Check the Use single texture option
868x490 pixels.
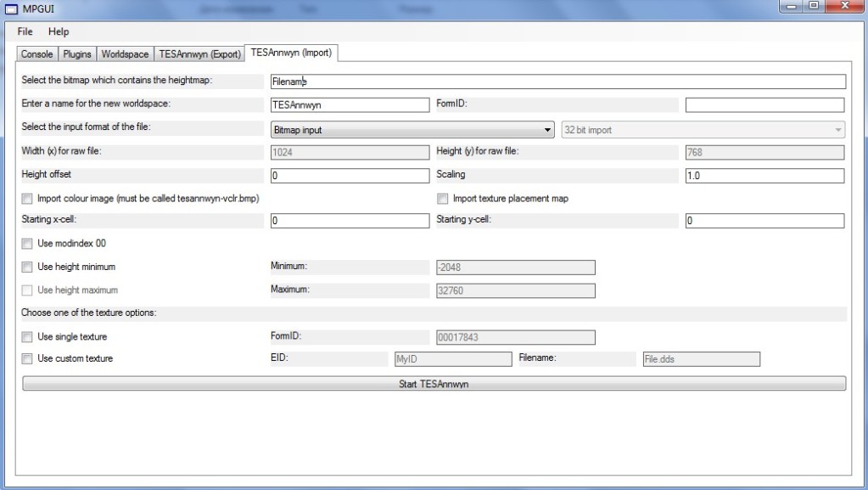[26, 336]
